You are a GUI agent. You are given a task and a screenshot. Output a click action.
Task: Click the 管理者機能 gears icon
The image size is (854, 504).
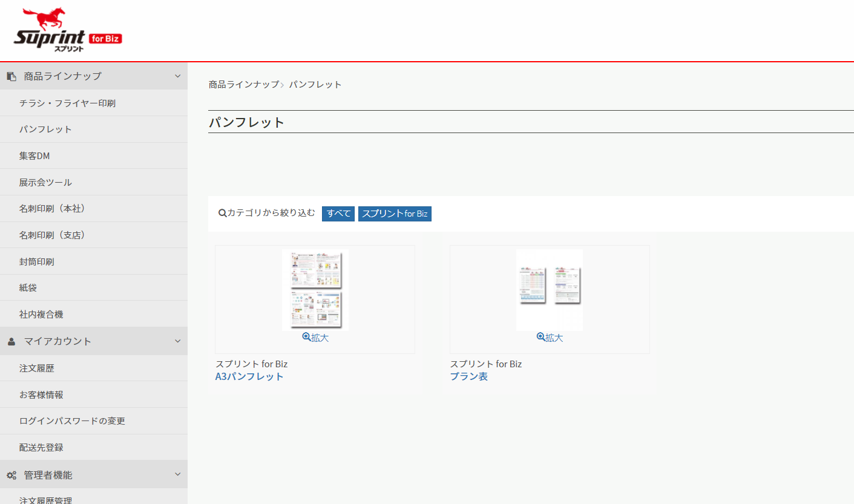11,476
